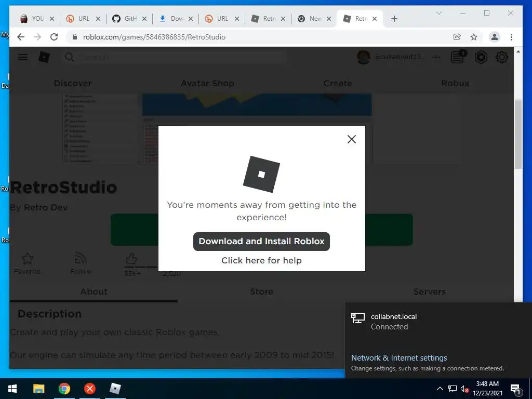532x399 pixels.
Task: Open red X app on taskbar
Action: [x=89, y=389]
